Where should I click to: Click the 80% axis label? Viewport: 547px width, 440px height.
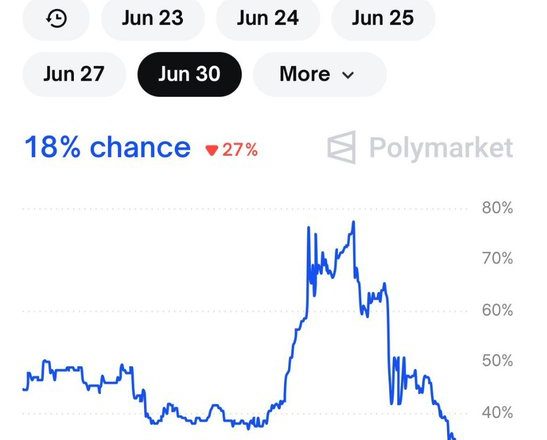pyautogui.click(x=497, y=208)
